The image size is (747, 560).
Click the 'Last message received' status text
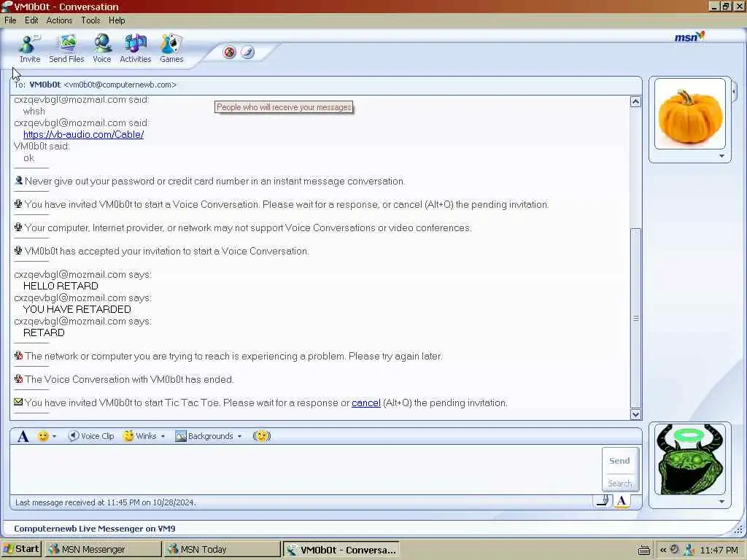click(105, 502)
